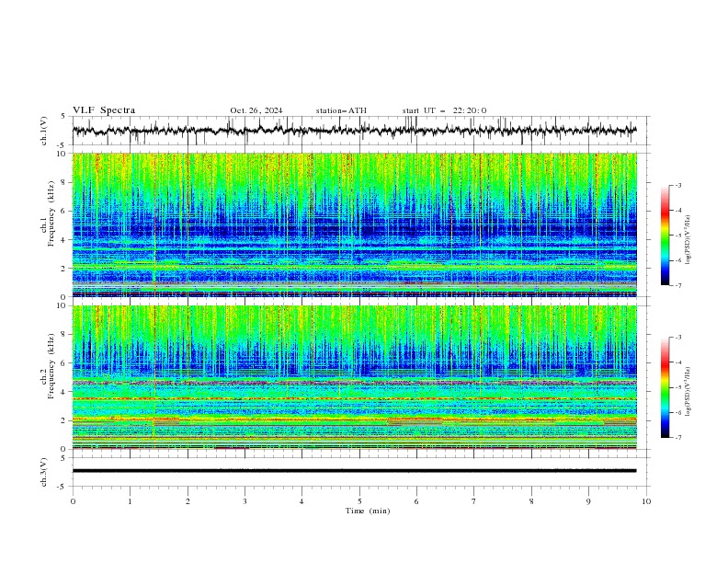Click inside the ch.1 spectrogram panel

[x=354, y=224]
